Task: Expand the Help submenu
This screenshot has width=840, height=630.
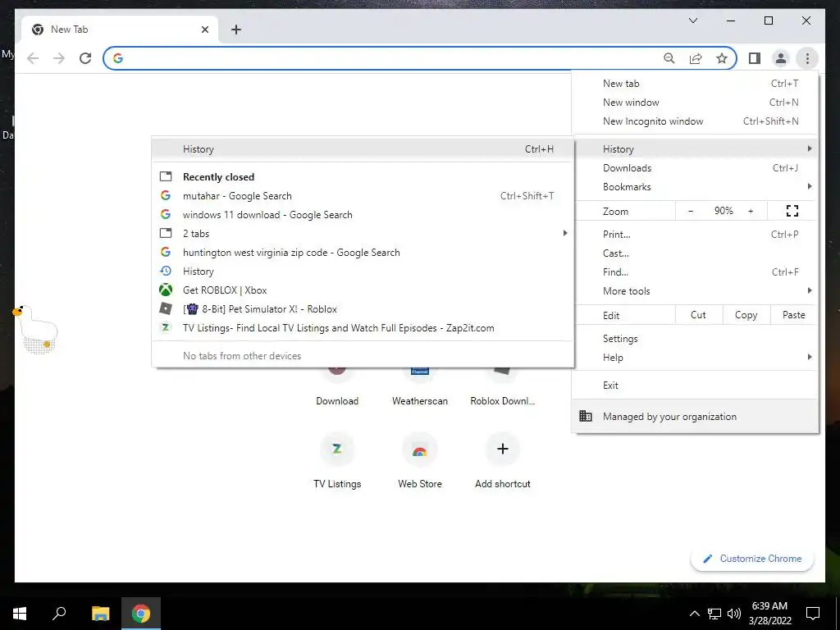Action: pyautogui.click(x=695, y=358)
